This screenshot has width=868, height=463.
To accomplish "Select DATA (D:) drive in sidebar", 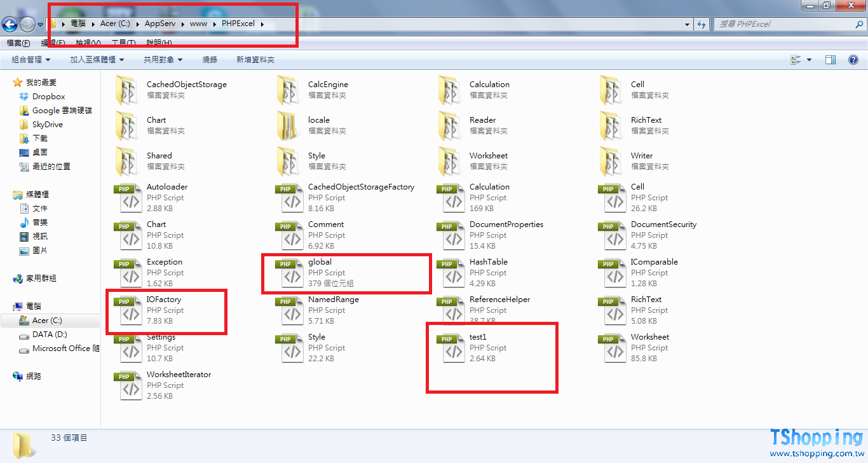I will pyautogui.click(x=50, y=335).
